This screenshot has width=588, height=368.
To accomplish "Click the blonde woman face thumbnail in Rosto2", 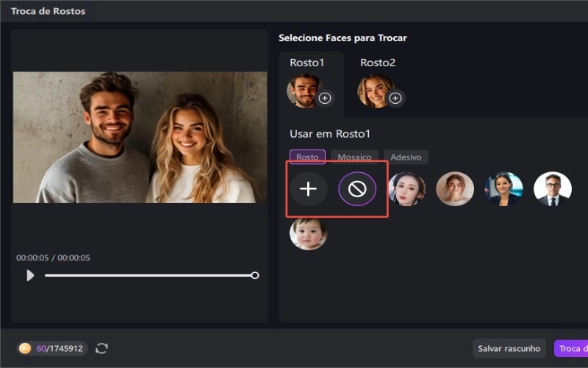I will [x=375, y=91].
